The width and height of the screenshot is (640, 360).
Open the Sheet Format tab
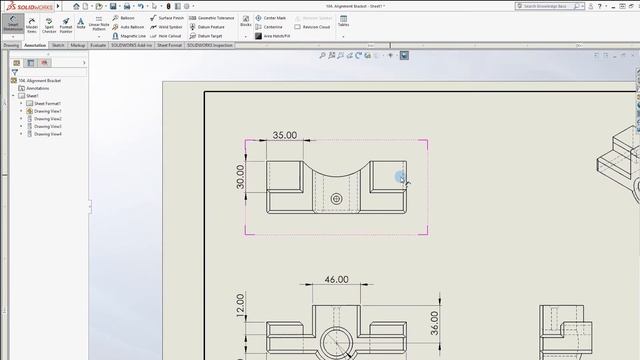point(169,45)
